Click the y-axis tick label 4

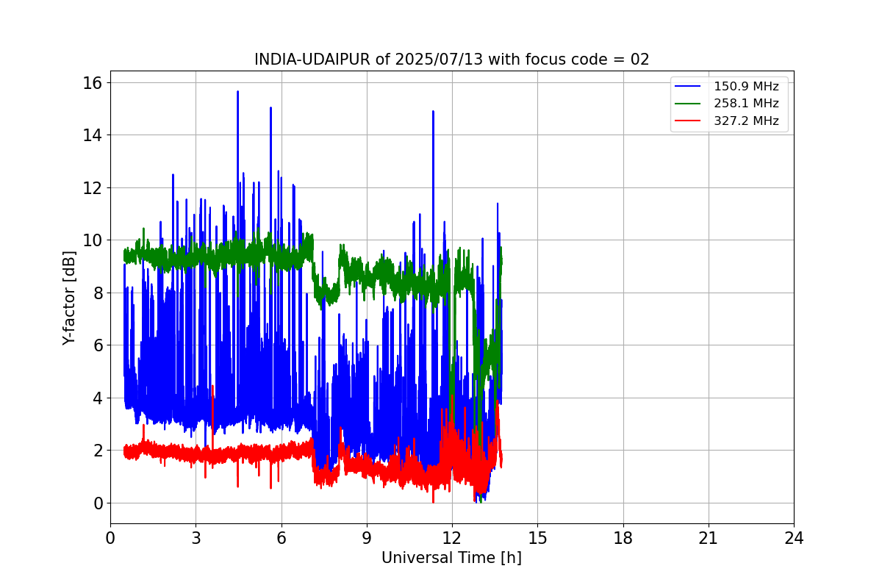[98, 398]
